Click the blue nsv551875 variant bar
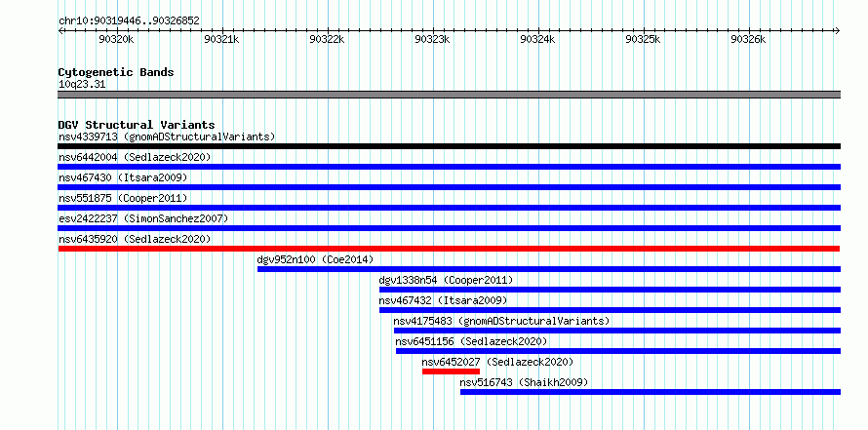Viewport: 868px width, 430px height. (x=449, y=208)
